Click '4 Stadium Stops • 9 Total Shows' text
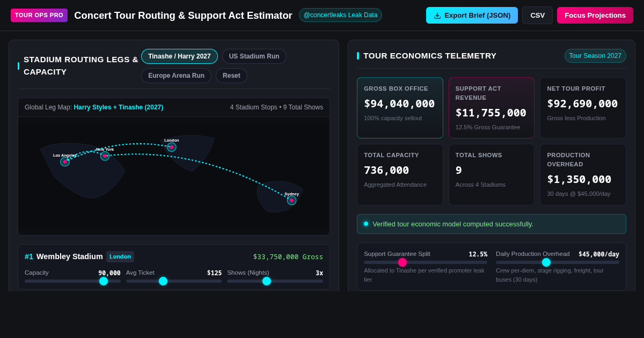Image resolution: width=644 pixels, height=338 pixels. pos(276,107)
